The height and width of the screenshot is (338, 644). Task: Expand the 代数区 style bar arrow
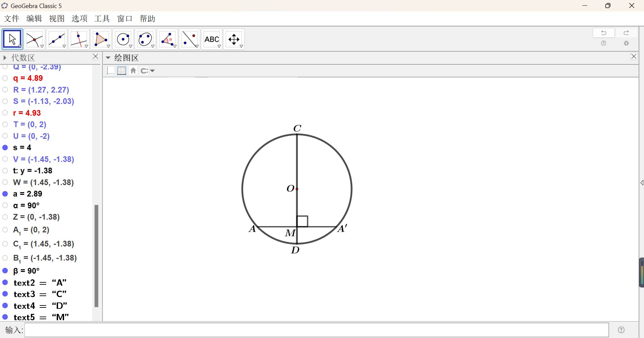point(5,58)
